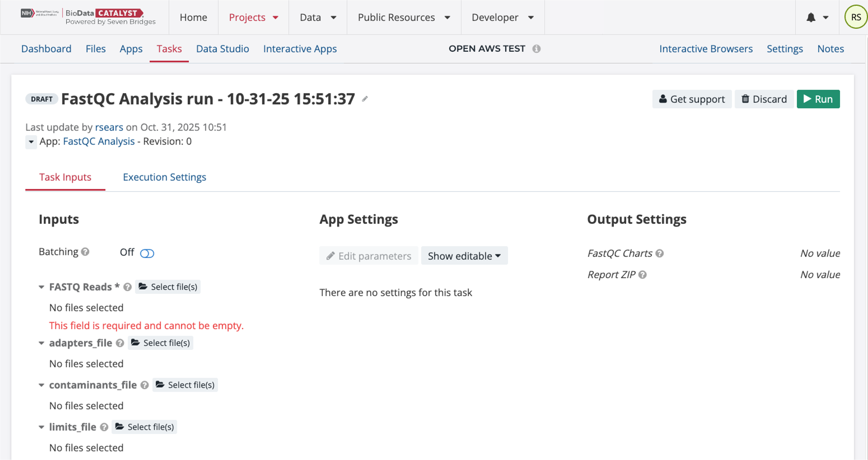Toggle the Batching switch on

coord(147,253)
